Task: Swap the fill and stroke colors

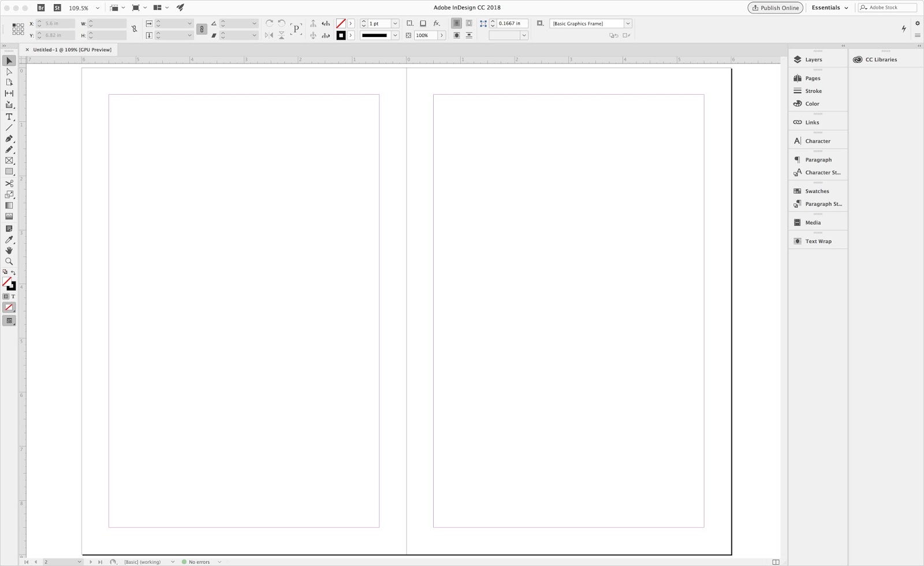Action: pyautogui.click(x=13, y=272)
